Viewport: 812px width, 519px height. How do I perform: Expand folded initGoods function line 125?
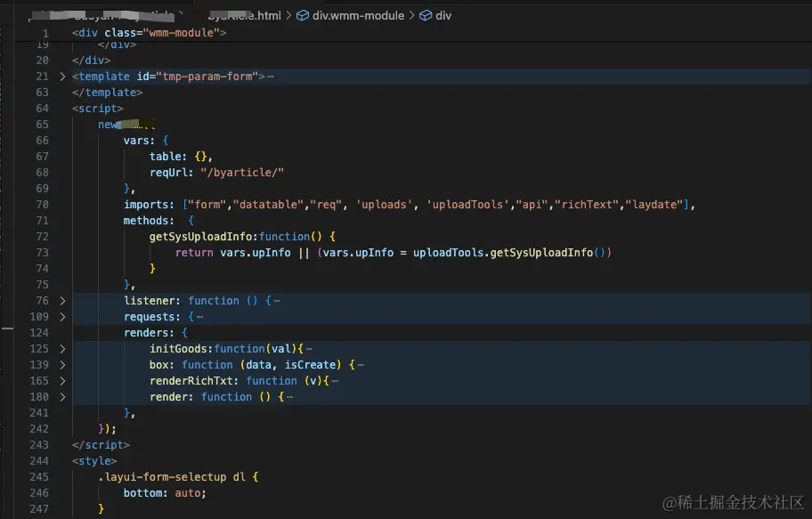tap(62, 349)
